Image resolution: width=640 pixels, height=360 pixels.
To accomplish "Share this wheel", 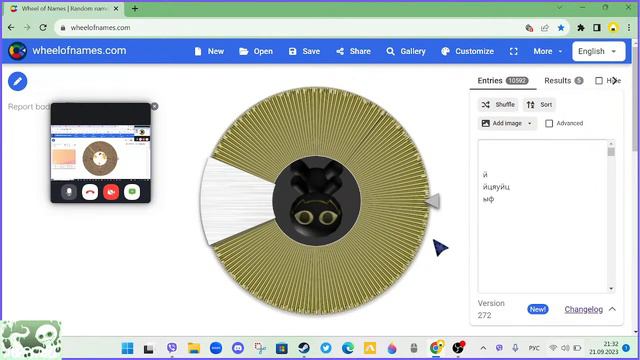I will click(353, 51).
